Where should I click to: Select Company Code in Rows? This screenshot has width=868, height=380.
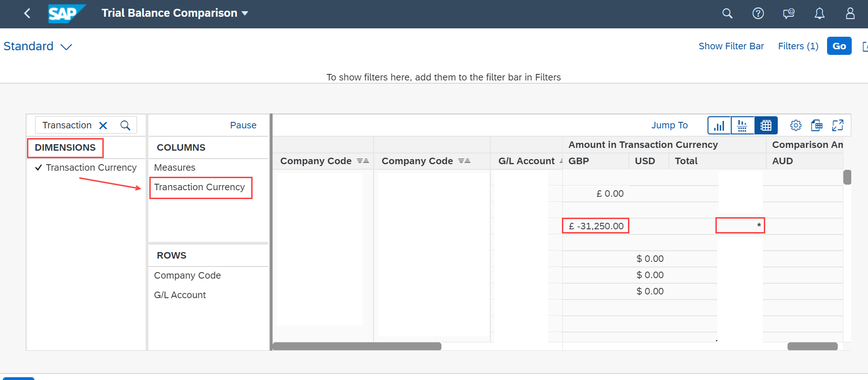click(x=187, y=275)
